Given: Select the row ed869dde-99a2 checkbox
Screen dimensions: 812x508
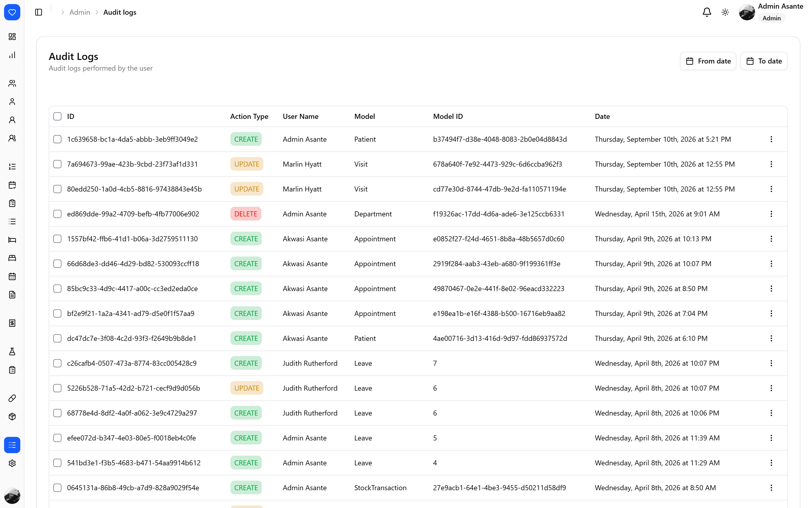Looking at the screenshot, I should click(57, 214).
